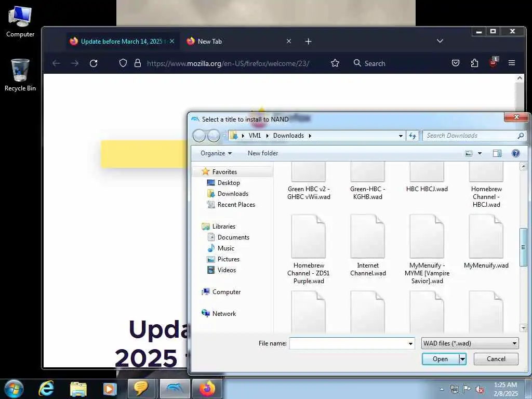Select Libraries in the navigation pane
Viewport: 532px width, 399px height.
[x=223, y=227]
